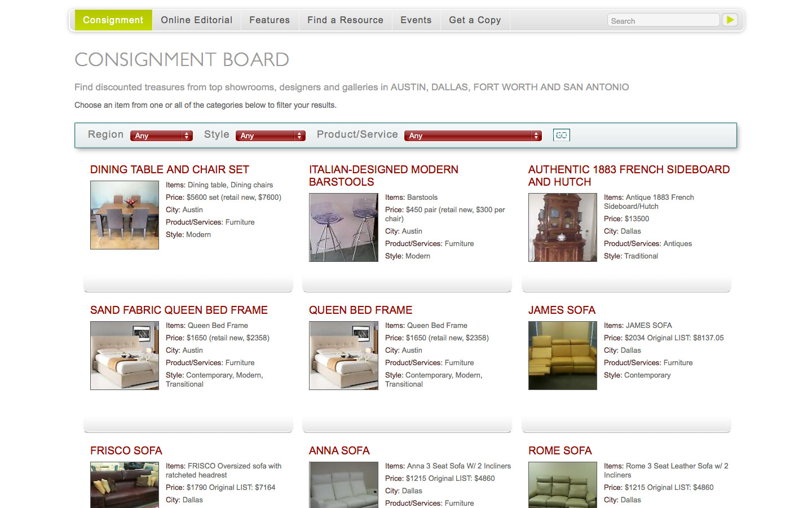Click 'Antique 1883 French Sideboard/Hutch' items text
This screenshot has width=812, height=508.
pos(649,202)
